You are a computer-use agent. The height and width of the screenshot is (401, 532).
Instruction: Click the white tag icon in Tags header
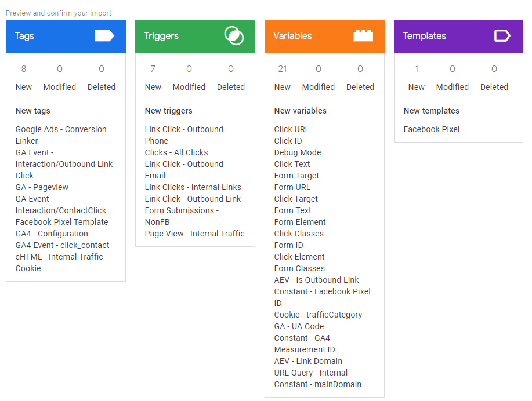[x=104, y=35]
